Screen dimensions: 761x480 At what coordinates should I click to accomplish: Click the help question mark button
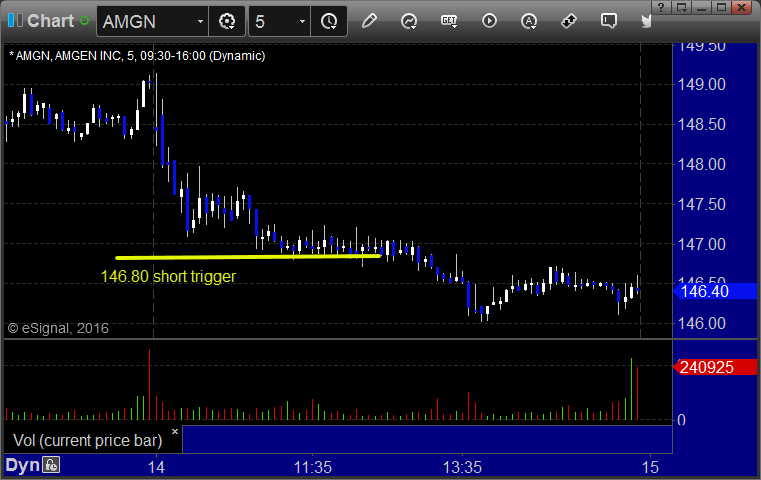[x=661, y=7]
